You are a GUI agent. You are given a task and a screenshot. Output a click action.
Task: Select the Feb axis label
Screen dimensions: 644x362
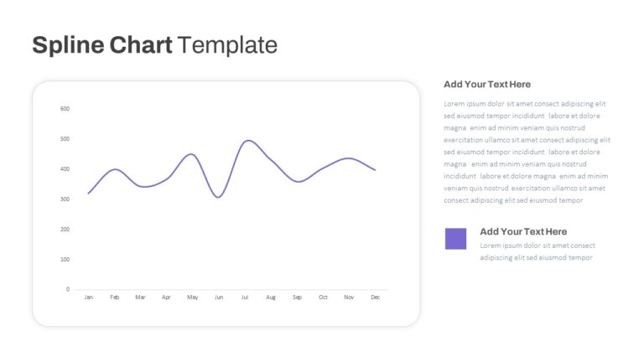click(115, 297)
